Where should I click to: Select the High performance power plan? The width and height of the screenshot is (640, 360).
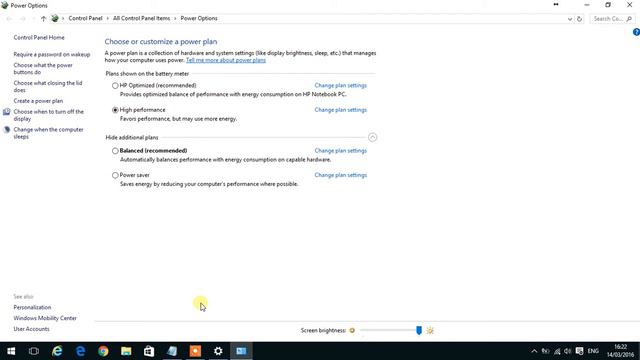click(115, 110)
